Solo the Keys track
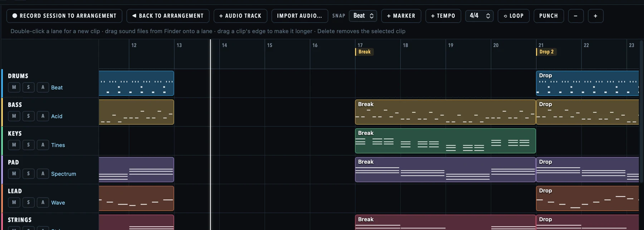The width and height of the screenshot is (644, 230). (x=28, y=145)
